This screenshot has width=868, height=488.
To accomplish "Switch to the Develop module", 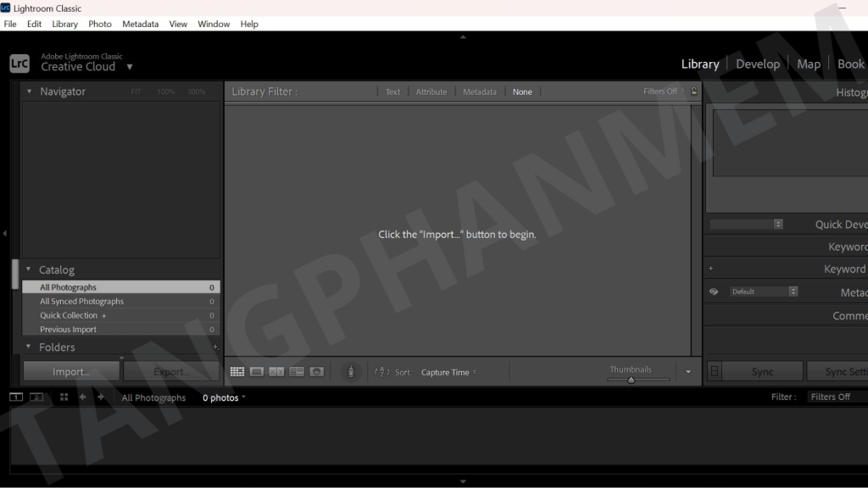I will (x=758, y=64).
